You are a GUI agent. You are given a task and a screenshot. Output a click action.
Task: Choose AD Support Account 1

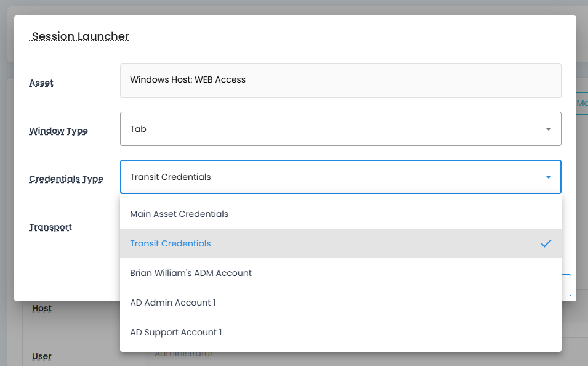tap(176, 332)
